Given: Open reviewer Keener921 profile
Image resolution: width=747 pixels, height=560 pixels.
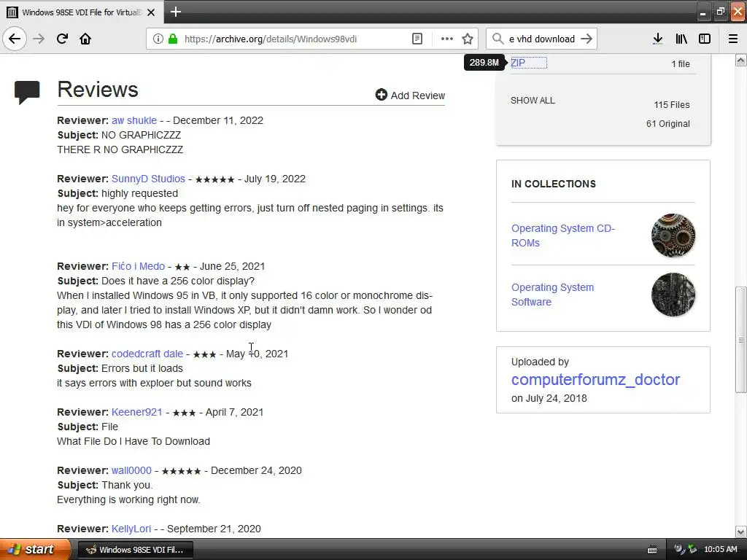Looking at the screenshot, I should [136, 412].
